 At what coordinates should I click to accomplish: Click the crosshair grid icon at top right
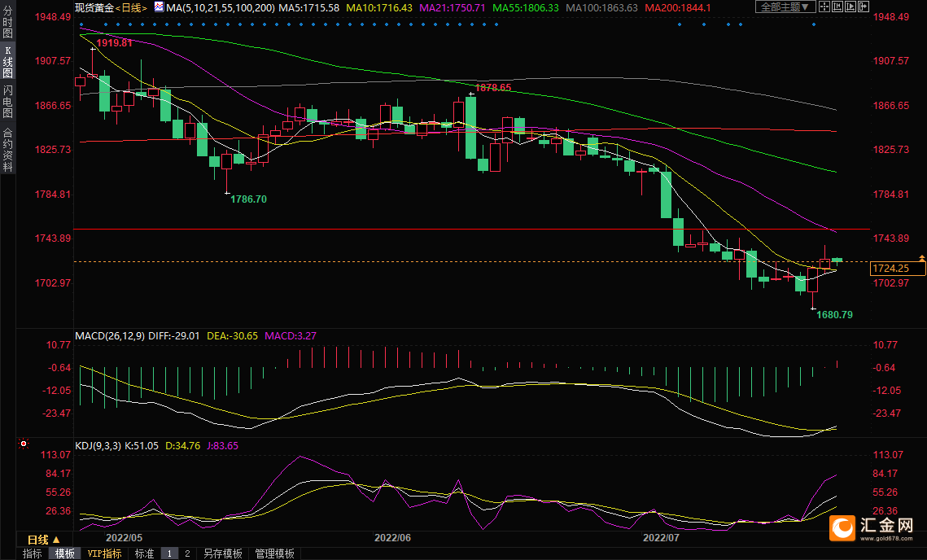point(825,7)
